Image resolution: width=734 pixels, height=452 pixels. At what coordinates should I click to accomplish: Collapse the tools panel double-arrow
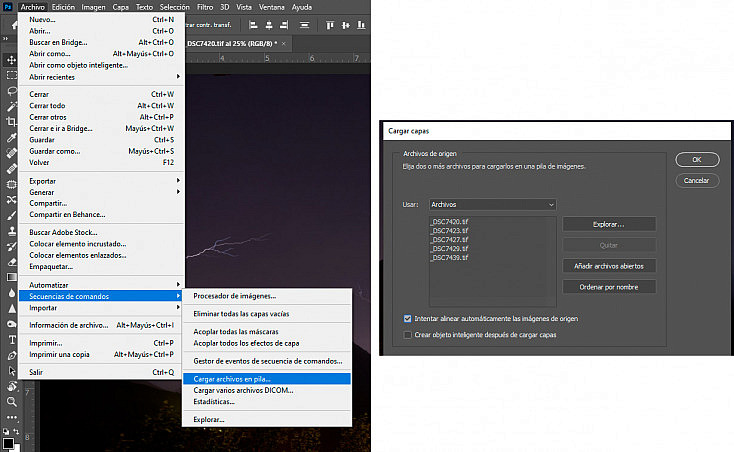click(x=6, y=38)
